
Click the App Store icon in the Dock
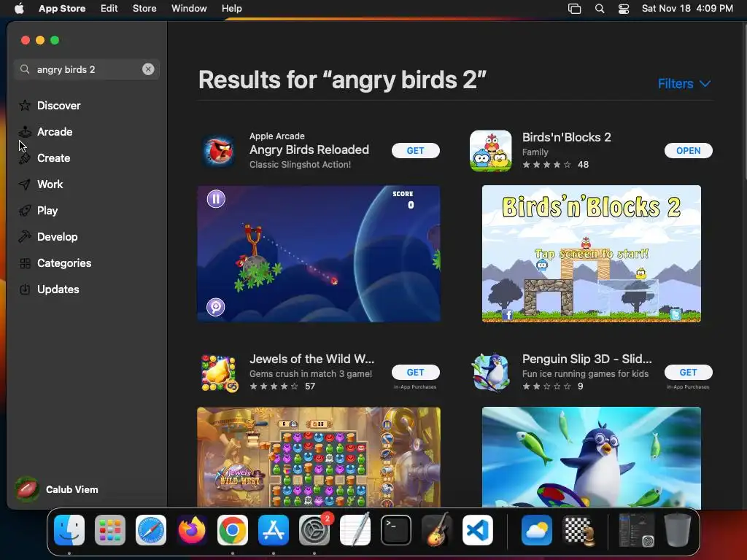[x=274, y=530]
